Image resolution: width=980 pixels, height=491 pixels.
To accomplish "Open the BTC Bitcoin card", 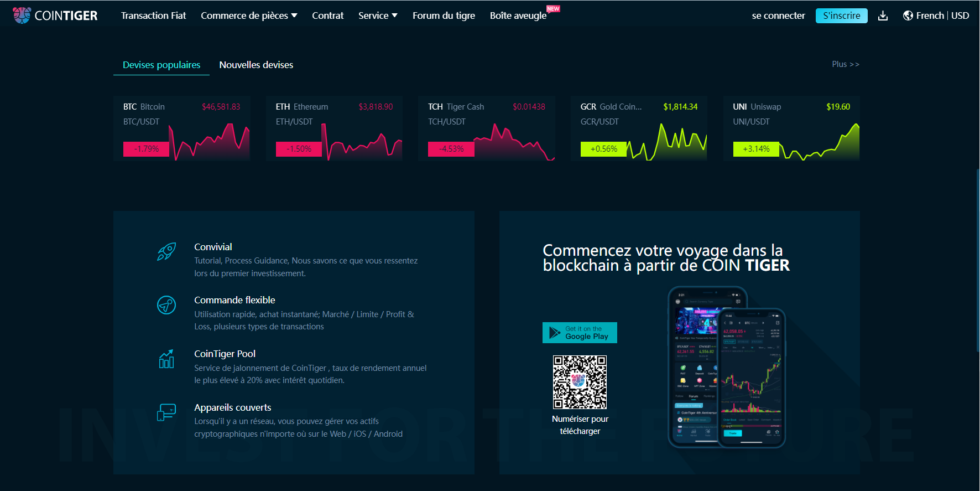I will [x=181, y=128].
